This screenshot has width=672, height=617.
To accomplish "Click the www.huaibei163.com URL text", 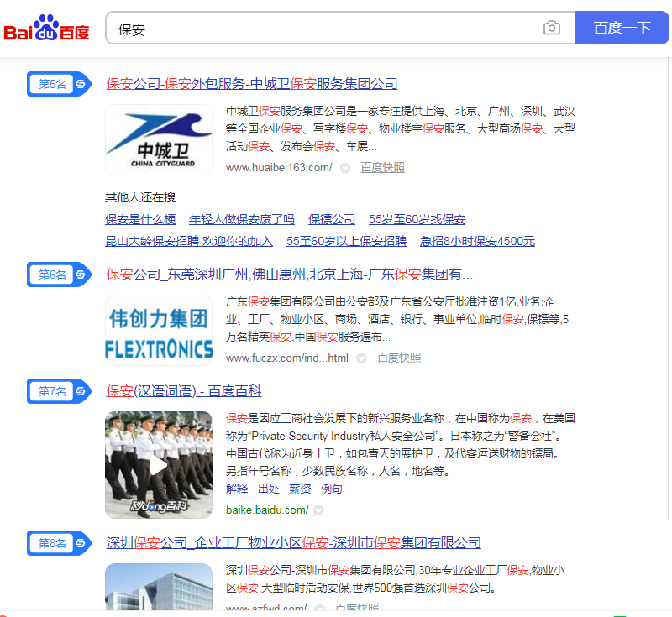I will coord(279,167).
